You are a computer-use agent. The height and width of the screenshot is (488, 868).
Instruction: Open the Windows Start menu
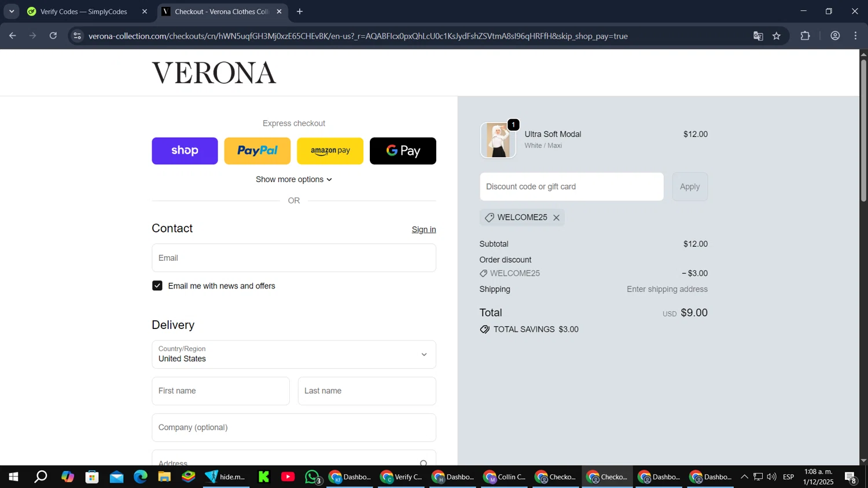tap(13, 477)
